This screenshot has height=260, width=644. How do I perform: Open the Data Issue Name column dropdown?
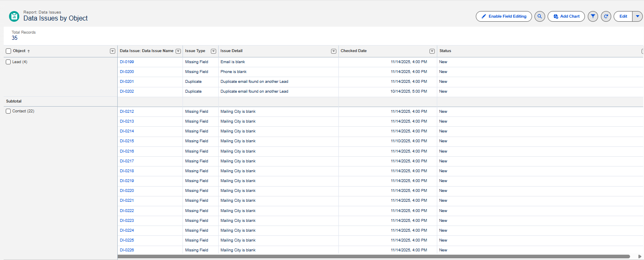[x=178, y=51]
